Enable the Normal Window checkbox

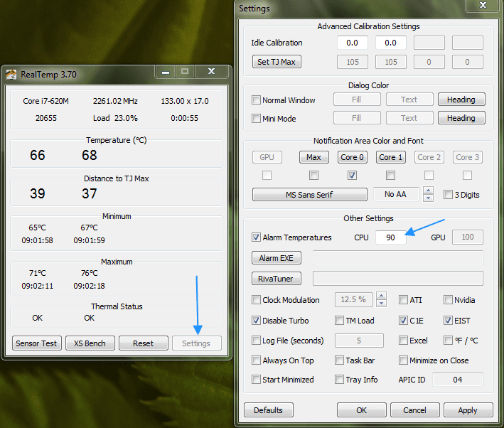pos(257,100)
